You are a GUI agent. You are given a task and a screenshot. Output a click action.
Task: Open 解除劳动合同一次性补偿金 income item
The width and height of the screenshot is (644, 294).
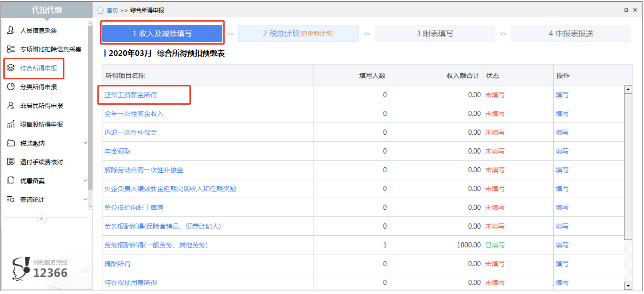(144, 170)
